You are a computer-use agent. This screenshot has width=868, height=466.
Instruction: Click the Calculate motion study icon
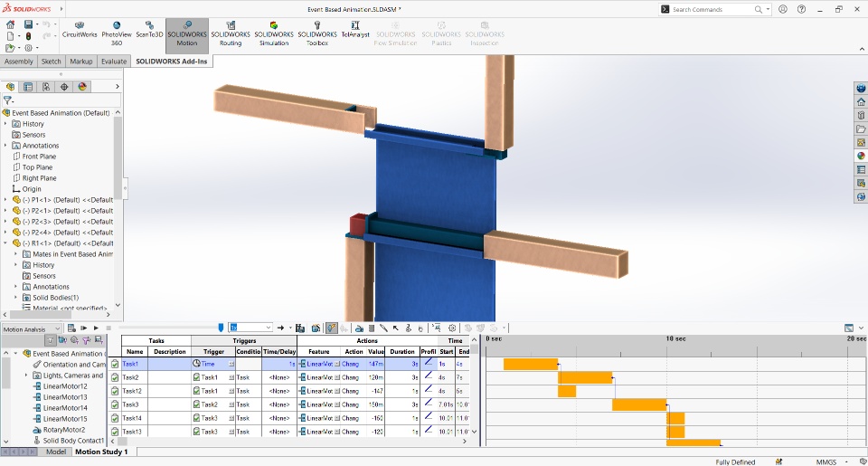[x=71, y=328]
